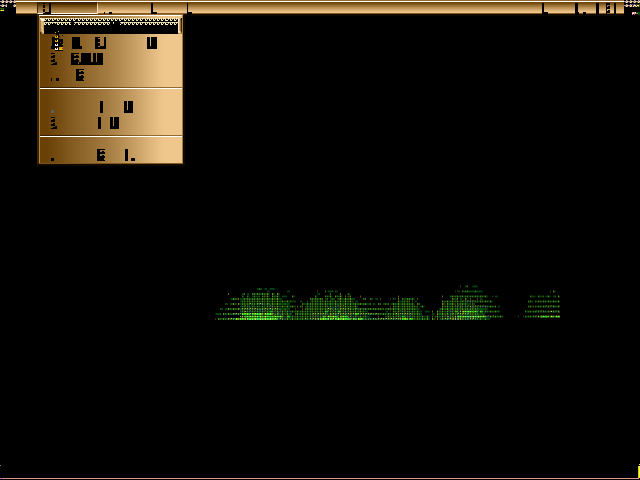
Task: Open the second menu in the top menu bar
Action: [107, 9]
